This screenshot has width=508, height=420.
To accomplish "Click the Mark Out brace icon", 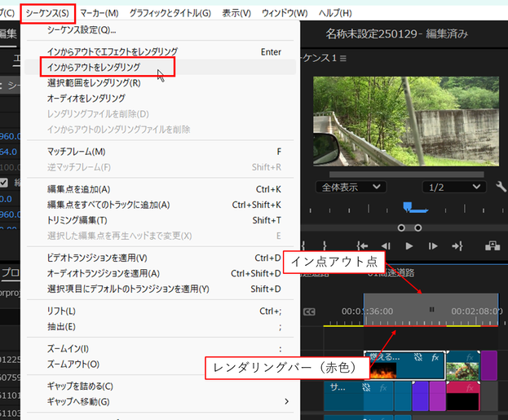I will (325, 246).
